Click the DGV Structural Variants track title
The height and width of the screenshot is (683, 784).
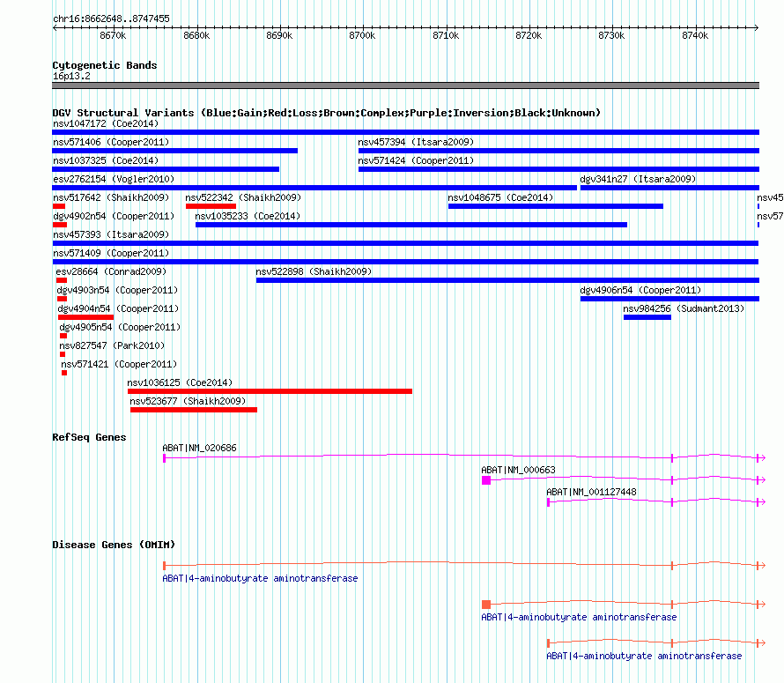(x=327, y=113)
